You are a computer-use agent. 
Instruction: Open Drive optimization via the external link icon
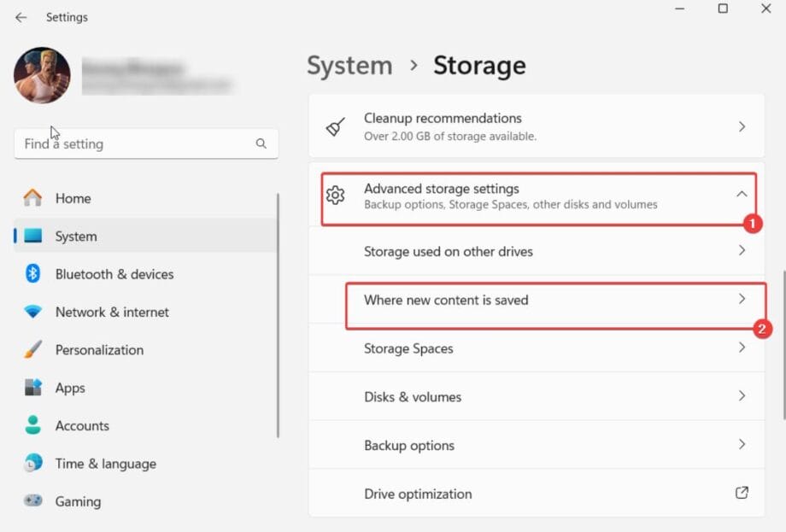pyautogui.click(x=742, y=494)
